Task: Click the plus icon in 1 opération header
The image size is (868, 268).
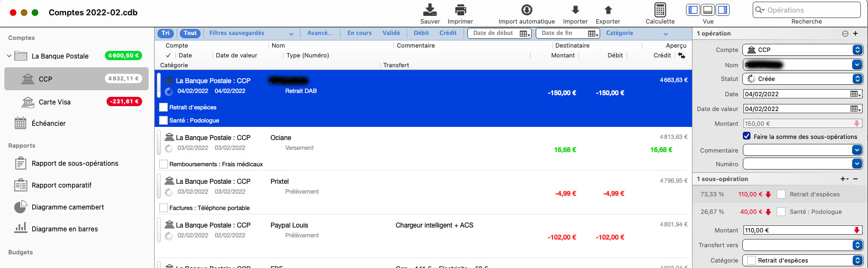Action: pos(855,33)
